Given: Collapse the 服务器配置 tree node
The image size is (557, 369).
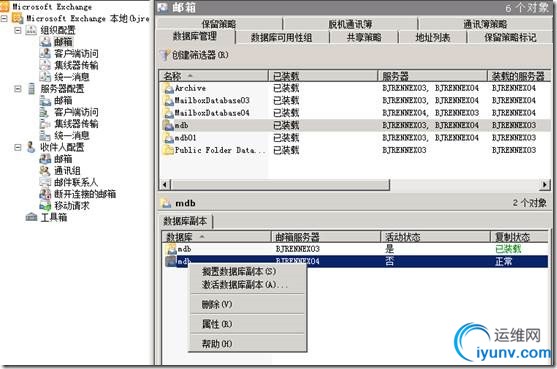Looking at the screenshot, I should point(18,89).
